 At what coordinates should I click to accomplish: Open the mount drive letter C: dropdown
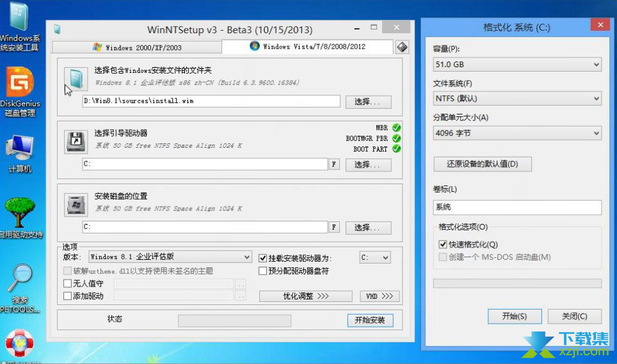click(x=374, y=257)
